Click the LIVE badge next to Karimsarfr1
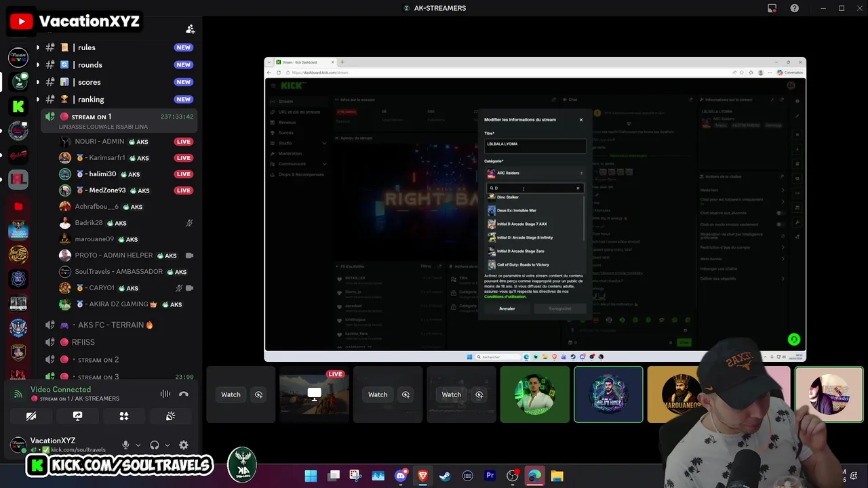This screenshot has height=488, width=868. (x=183, y=158)
